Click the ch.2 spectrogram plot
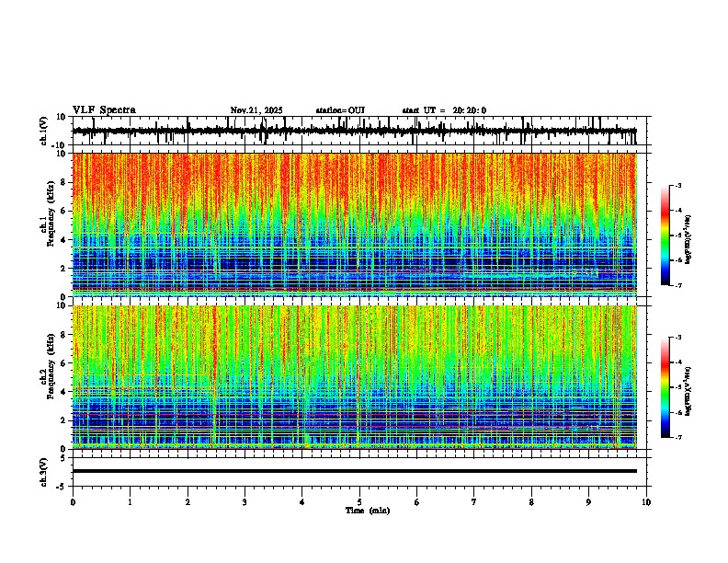Screen dimensions: 728x563 (354, 377)
